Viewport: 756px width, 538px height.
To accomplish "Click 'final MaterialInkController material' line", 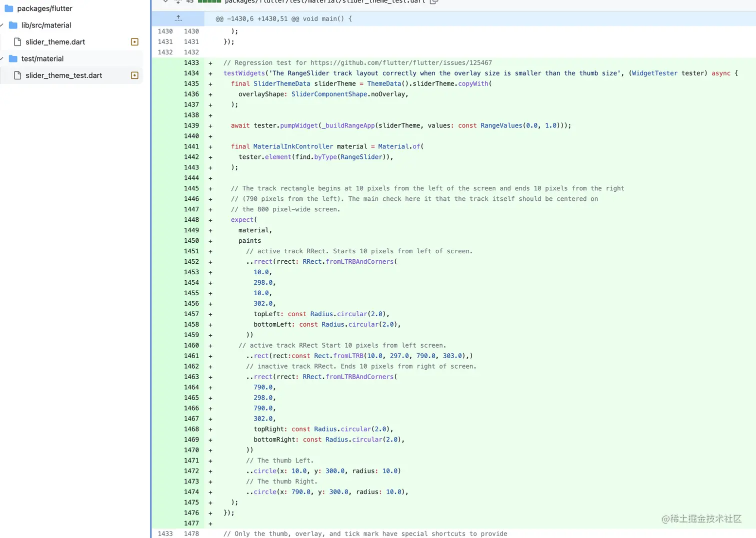I will (327, 147).
